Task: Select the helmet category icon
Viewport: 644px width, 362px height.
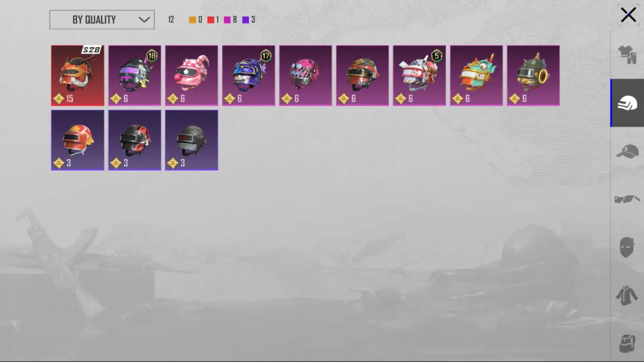Action: click(627, 103)
